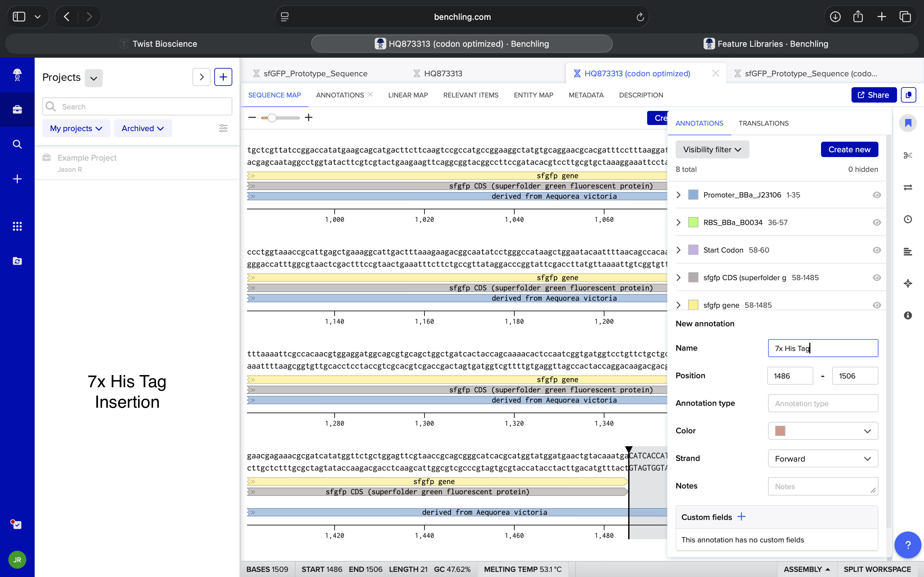The height and width of the screenshot is (577, 924).
Task: Click the zoom in plus icon
Action: pyautogui.click(x=309, y=118)
